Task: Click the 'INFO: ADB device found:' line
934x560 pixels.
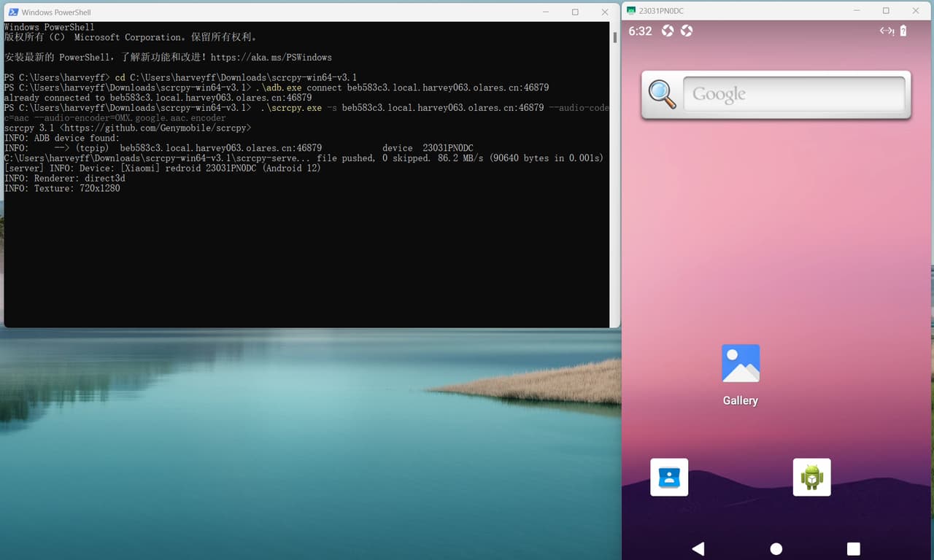Action: coord(62,138)
